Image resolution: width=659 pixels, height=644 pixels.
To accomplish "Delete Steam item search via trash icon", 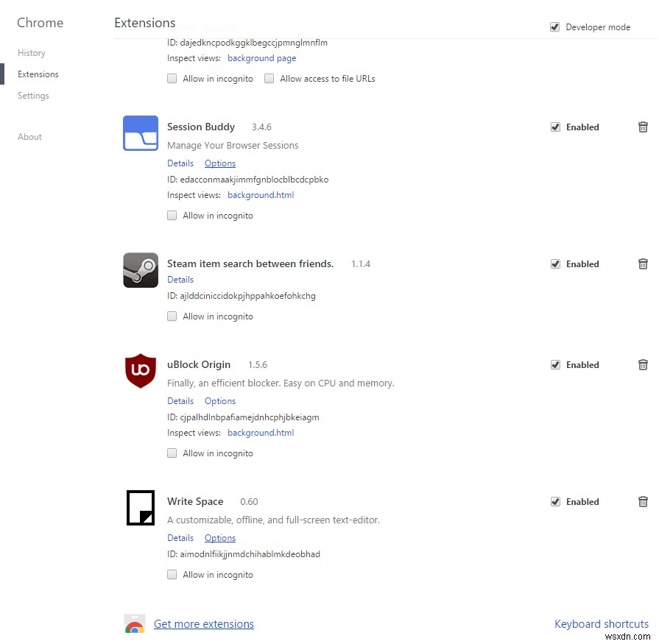I will [643, 263].
